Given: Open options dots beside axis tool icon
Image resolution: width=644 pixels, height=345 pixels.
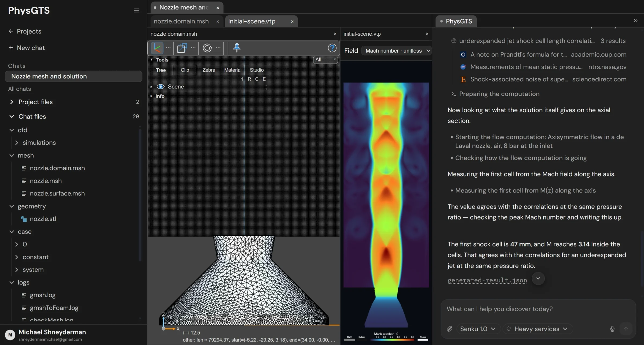Looking at the screenshot, I should click(x=168, y=48).
